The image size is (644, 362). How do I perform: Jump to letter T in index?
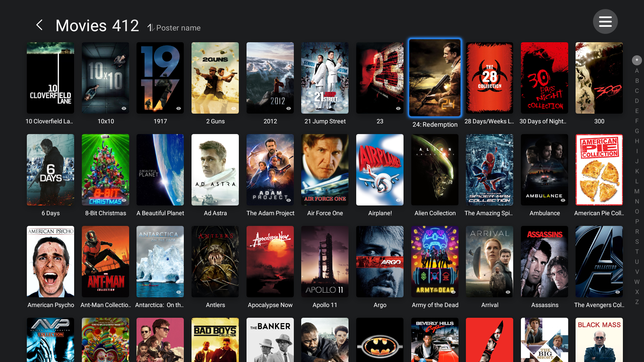point(637,252)
